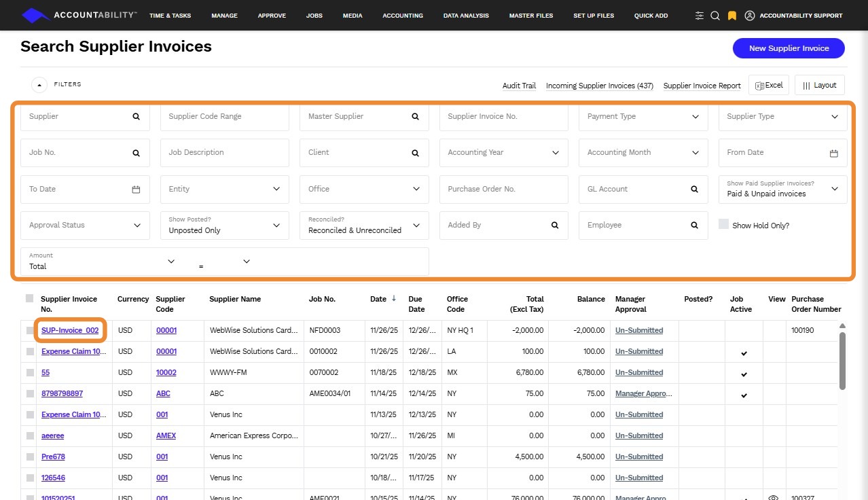Click the Supplier field search icon
Screen dimensions: 868x500
pyautogui.click(x=137, y=117)
